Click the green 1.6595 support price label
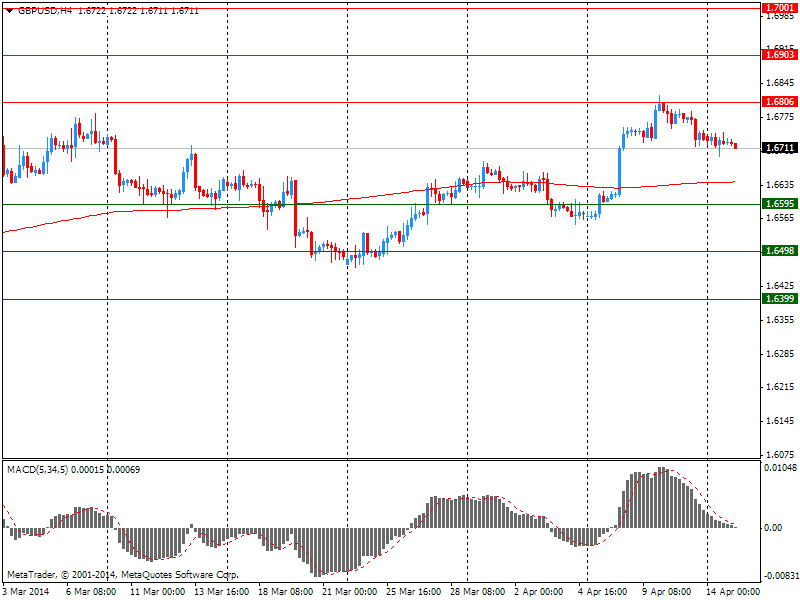The height and width of the screenshot is (600, 800). (x=780, y=204)
